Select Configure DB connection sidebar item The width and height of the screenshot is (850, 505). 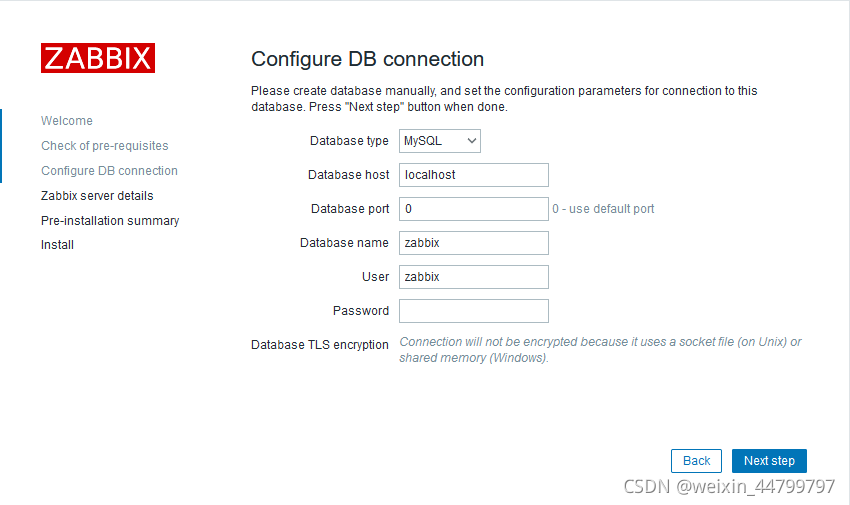point(110,171)
